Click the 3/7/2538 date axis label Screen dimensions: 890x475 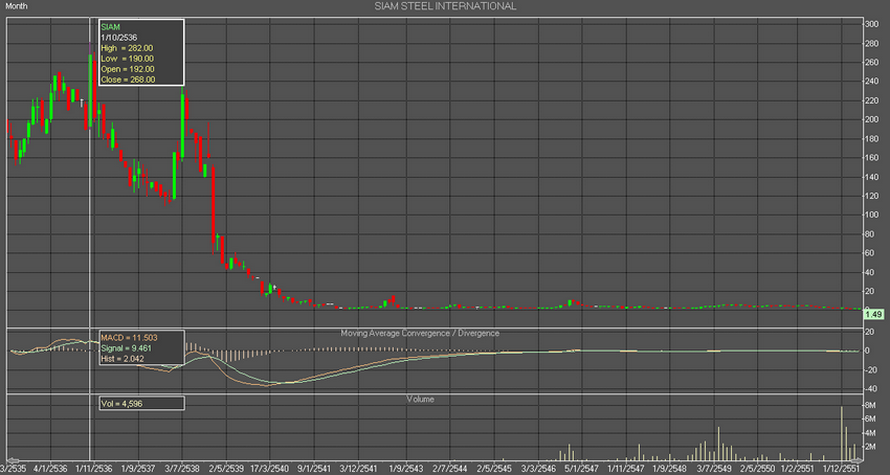pos(182,469)
